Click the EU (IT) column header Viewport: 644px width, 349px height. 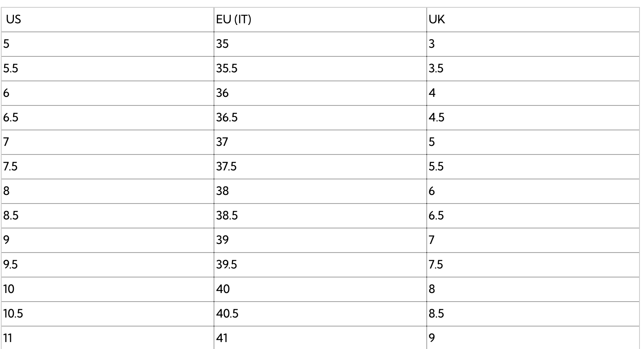[234, 20]
